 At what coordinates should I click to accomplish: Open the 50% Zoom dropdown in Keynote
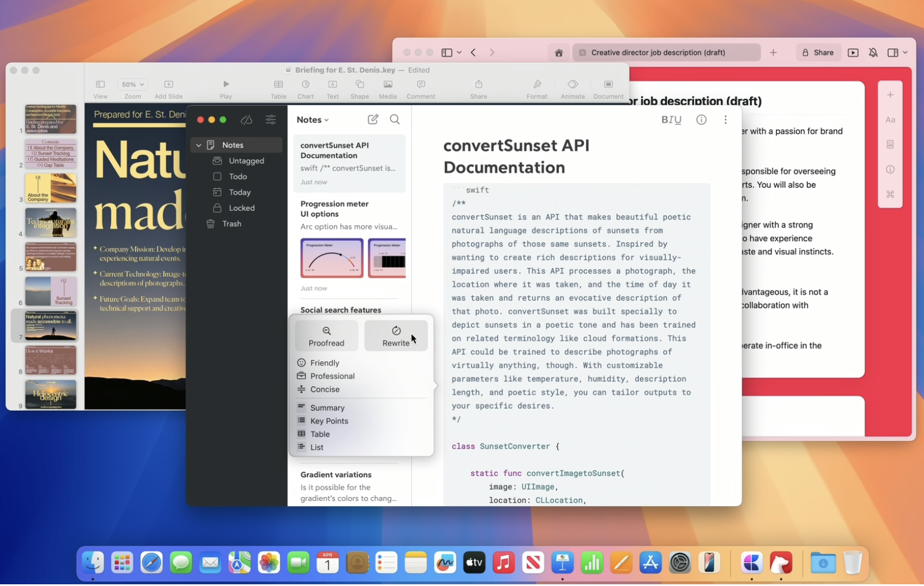pos(133,84)
